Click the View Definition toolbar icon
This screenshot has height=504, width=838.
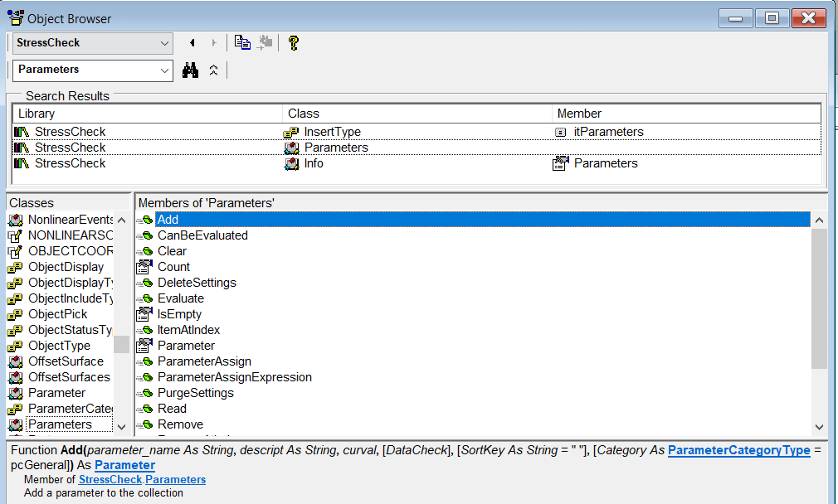[x=266, y=43]
